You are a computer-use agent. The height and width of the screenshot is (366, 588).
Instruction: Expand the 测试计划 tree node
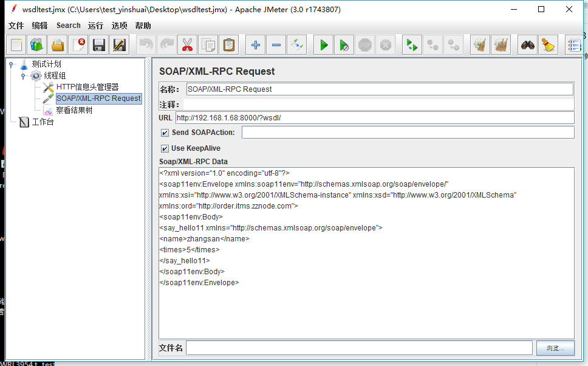tap(10, 63)
